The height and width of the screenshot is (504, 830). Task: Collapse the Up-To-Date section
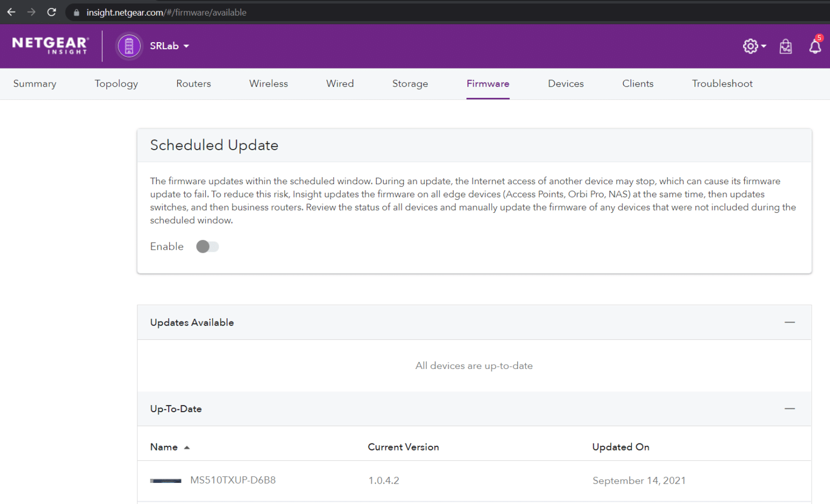(x=789, y=409)
